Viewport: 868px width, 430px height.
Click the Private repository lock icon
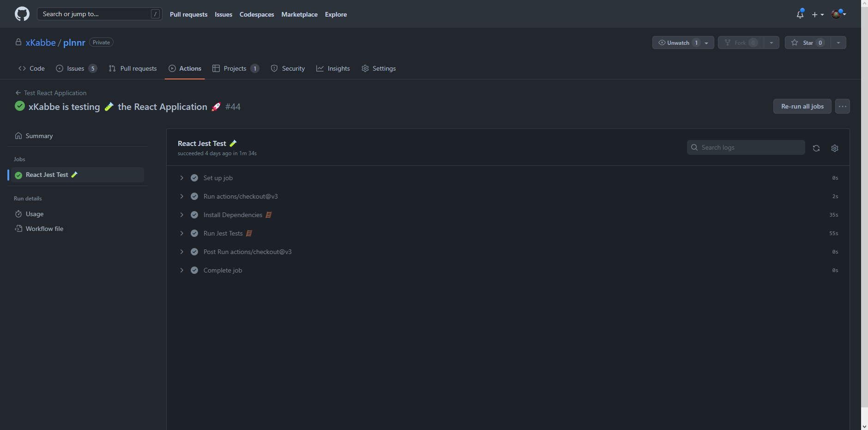click(x=18, y=42)
